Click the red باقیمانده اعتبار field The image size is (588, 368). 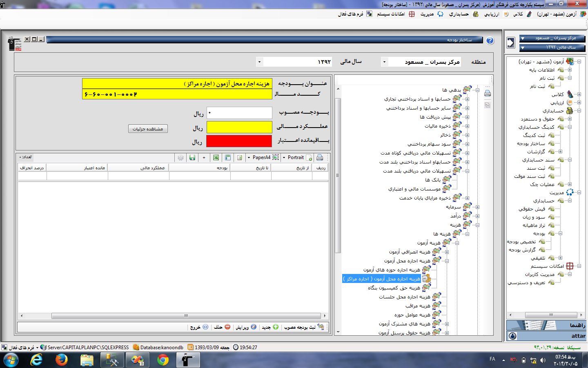point(239,141)
